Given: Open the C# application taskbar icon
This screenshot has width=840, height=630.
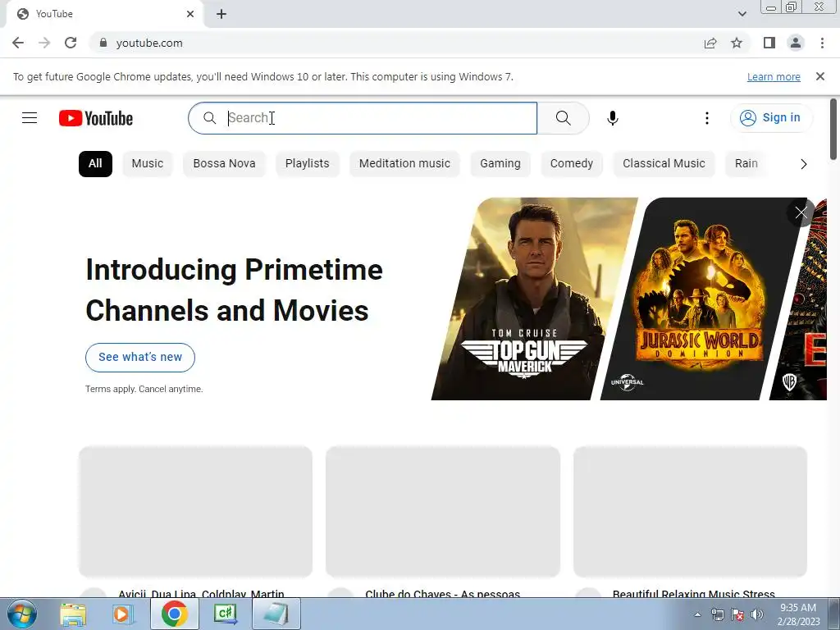Looking at the screenshot, I should [x=226, y=614].
